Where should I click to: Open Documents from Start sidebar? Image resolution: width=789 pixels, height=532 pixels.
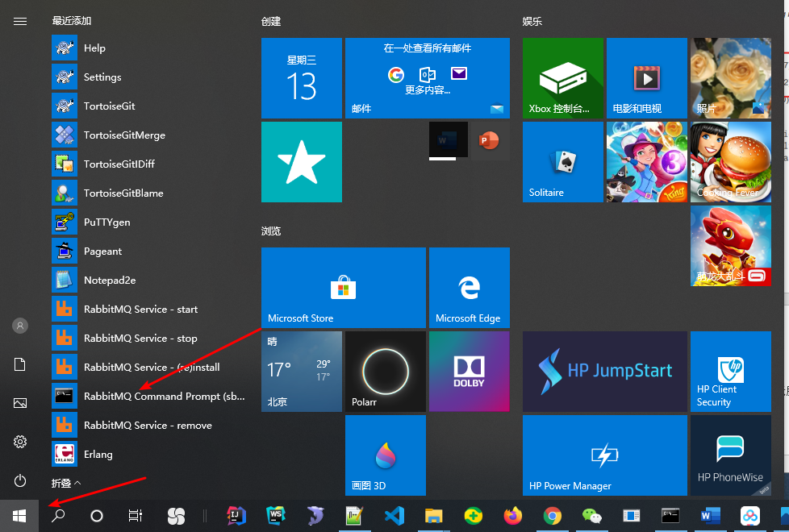[x=20, y=364]
